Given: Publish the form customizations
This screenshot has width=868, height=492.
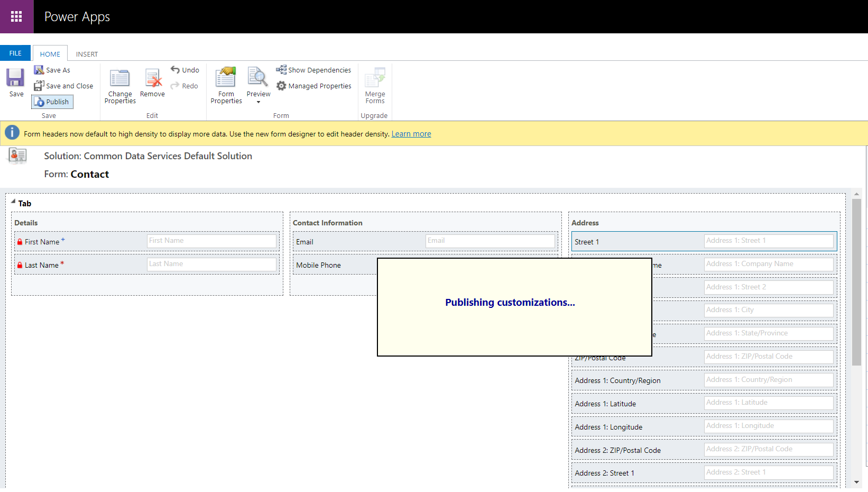Looking at the screenshot, I should 52,102.
